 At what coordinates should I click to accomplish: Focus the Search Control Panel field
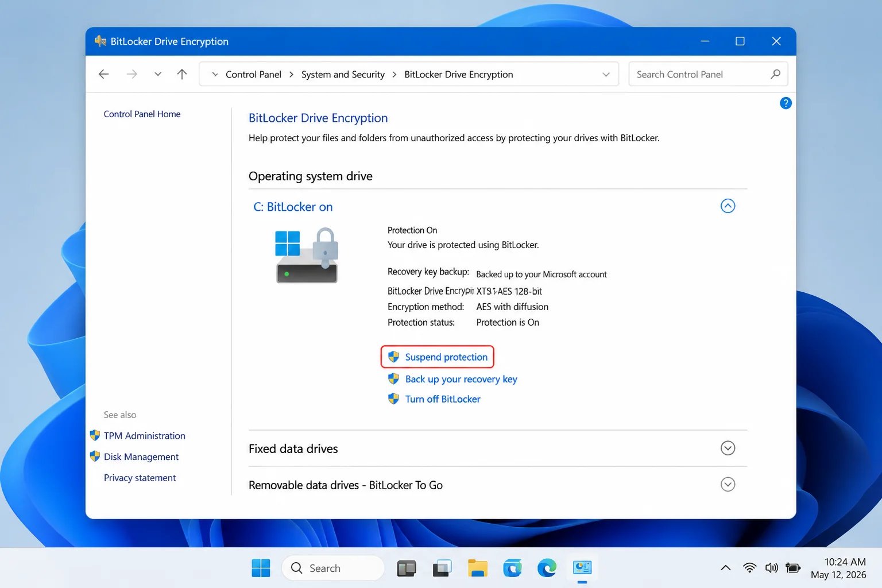[x=708, y=74]
